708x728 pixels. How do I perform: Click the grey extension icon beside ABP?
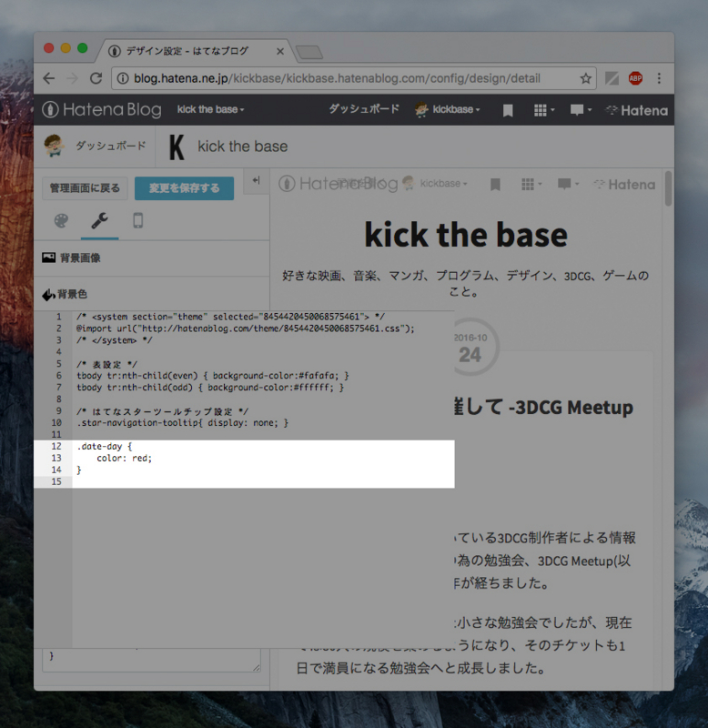point(612,78)
